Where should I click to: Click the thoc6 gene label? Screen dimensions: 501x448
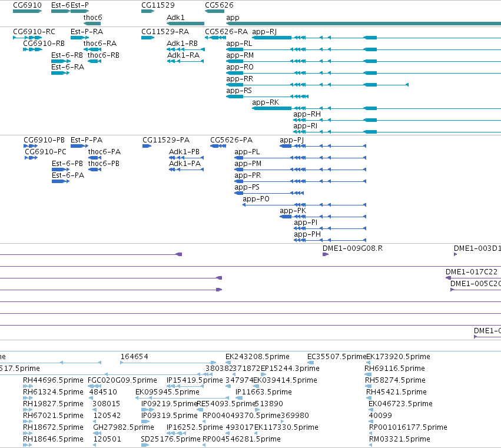[x=92, y=18]
